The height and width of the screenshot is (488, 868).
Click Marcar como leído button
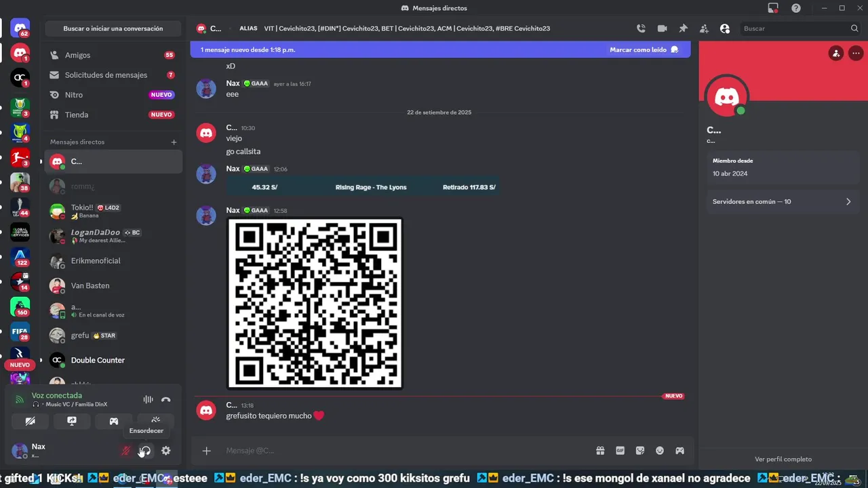(x=644, y=49)
